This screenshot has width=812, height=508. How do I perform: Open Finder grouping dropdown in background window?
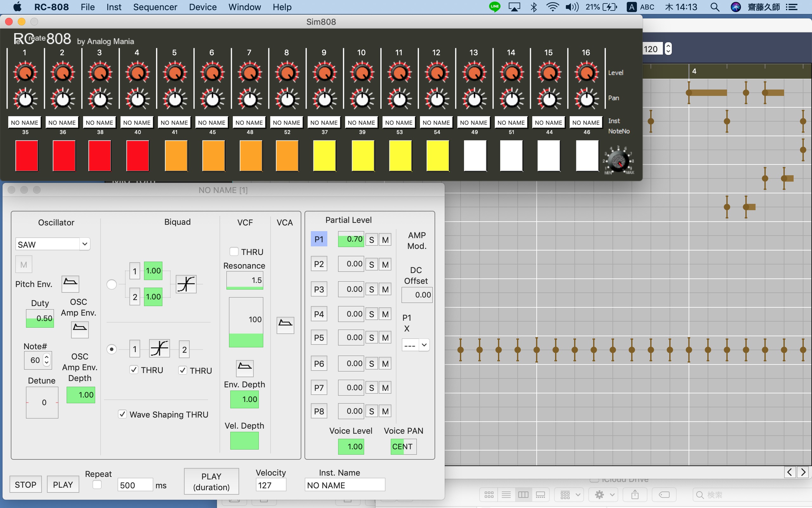pos(569,495)
